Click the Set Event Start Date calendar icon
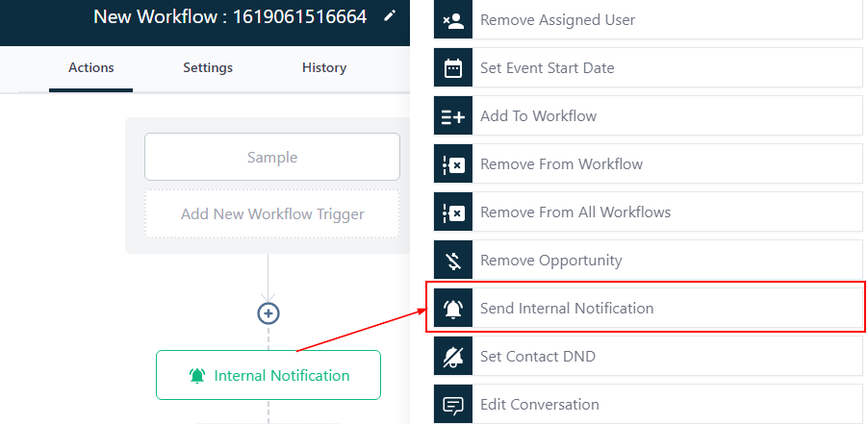This screenshot has height=424, width=868. click(x=452, y=68)
